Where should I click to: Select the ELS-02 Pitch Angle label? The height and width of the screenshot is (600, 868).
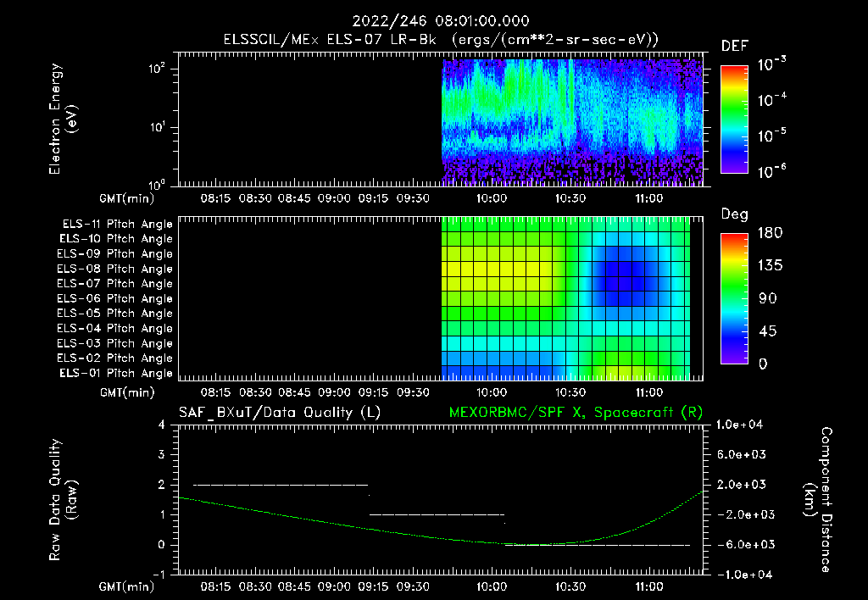[115, 358]
